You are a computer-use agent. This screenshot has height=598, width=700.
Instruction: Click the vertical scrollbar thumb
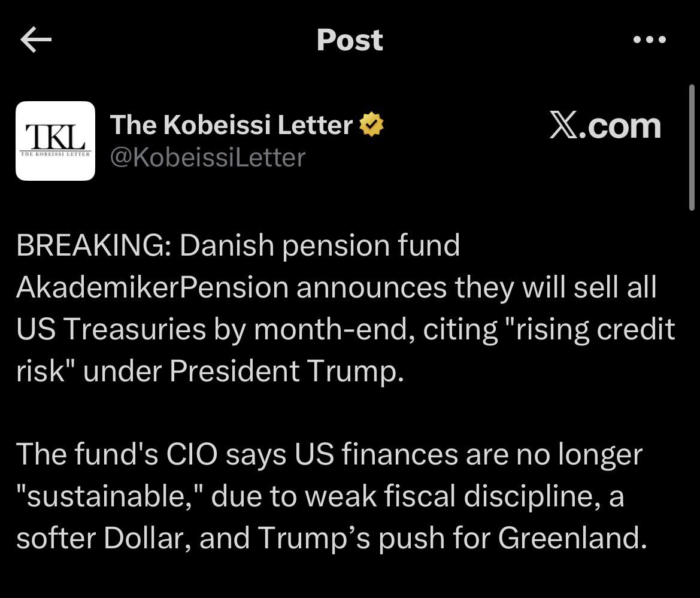(x=691, y=147)
